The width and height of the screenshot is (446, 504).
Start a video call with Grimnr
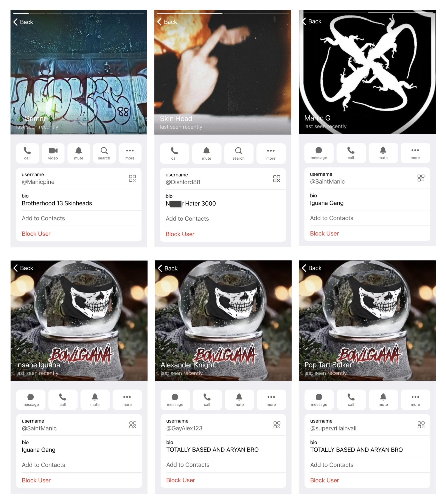53,153
